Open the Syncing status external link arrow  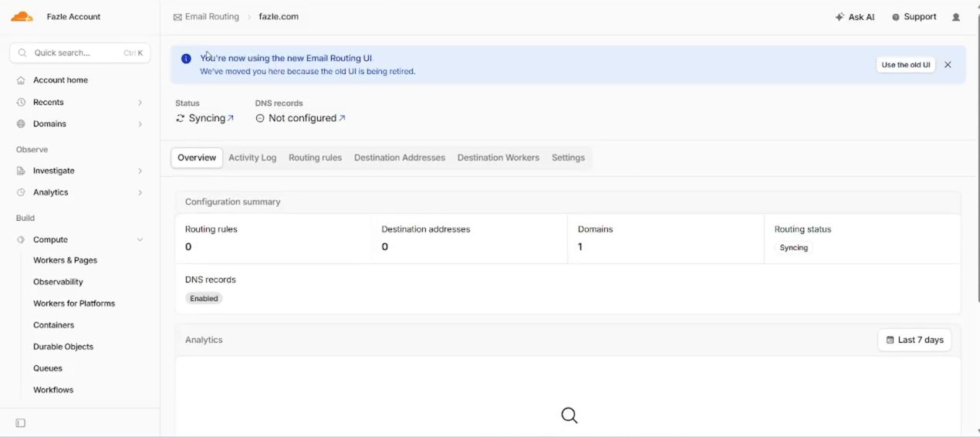(x=231, y=118)
